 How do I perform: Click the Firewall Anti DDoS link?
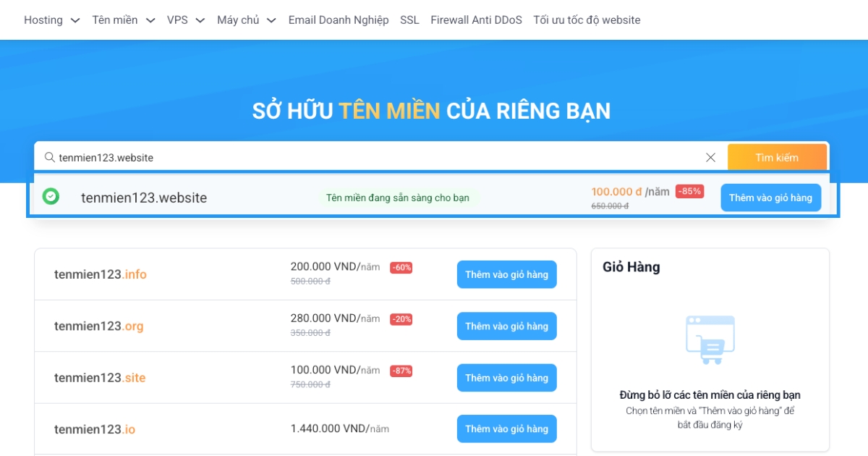pyautogui.click(x=475, y=20)
